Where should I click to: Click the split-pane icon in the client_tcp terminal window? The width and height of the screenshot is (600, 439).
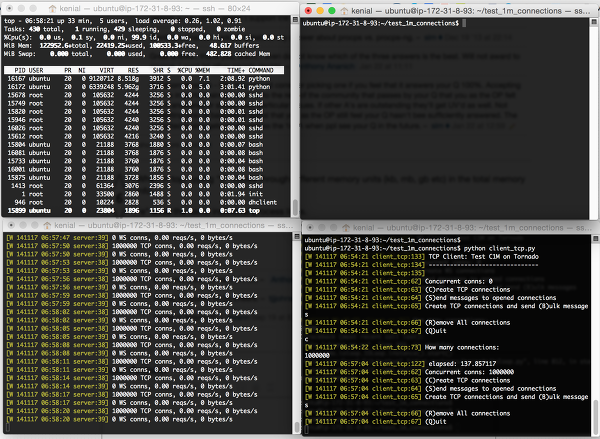pyautogui.click(x=595, y=238)
